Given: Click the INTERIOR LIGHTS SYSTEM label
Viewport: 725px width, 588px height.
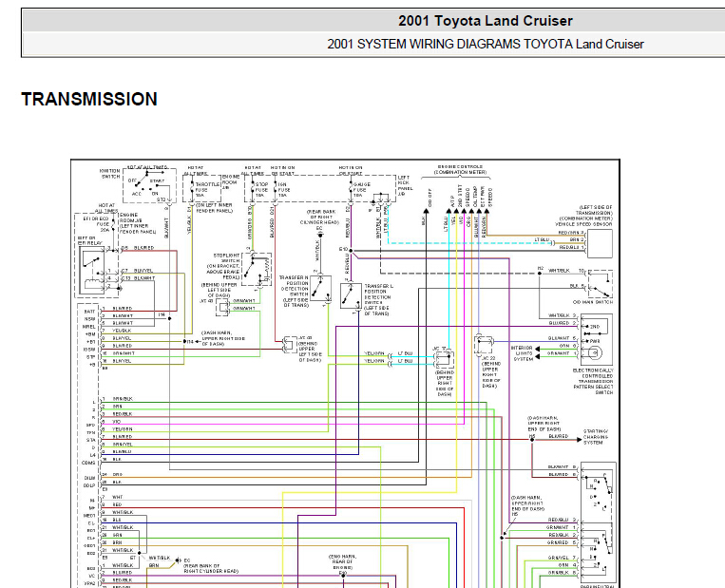Looking at the screenshot, I should (523, 353).
